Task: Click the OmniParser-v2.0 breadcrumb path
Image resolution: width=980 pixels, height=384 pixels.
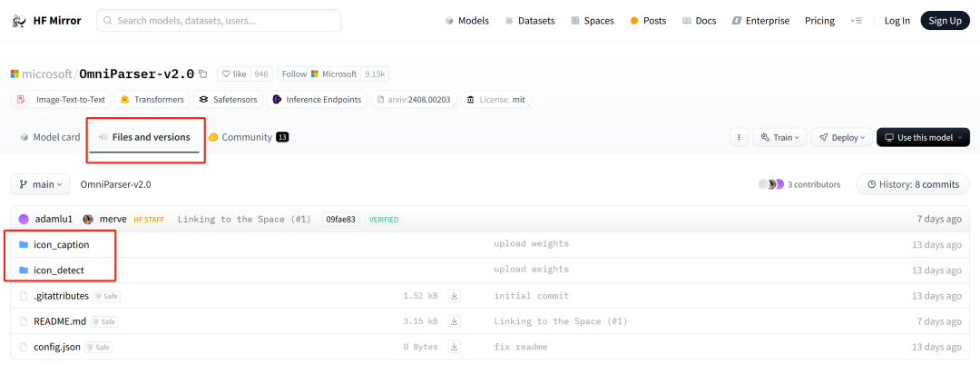Action: (115, 184)
